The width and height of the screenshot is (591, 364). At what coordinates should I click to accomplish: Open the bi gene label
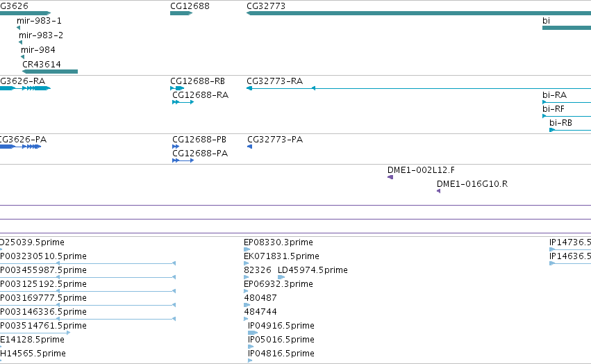point(546,21)
